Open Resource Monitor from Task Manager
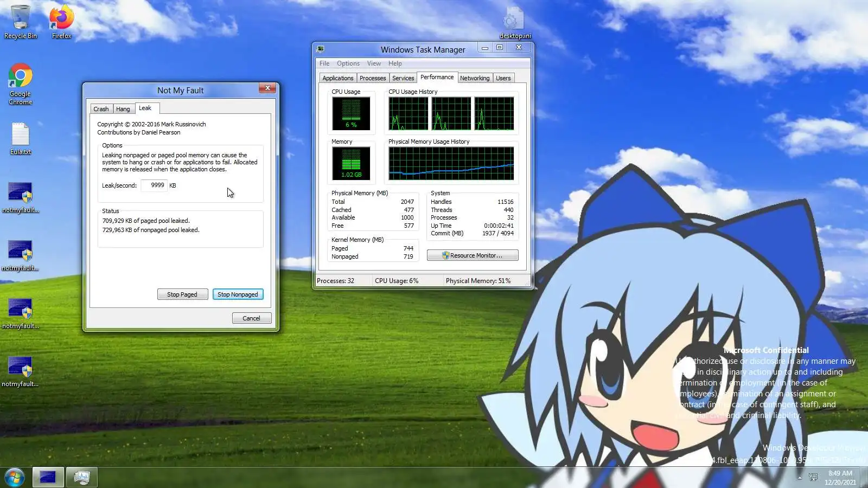 473,255
